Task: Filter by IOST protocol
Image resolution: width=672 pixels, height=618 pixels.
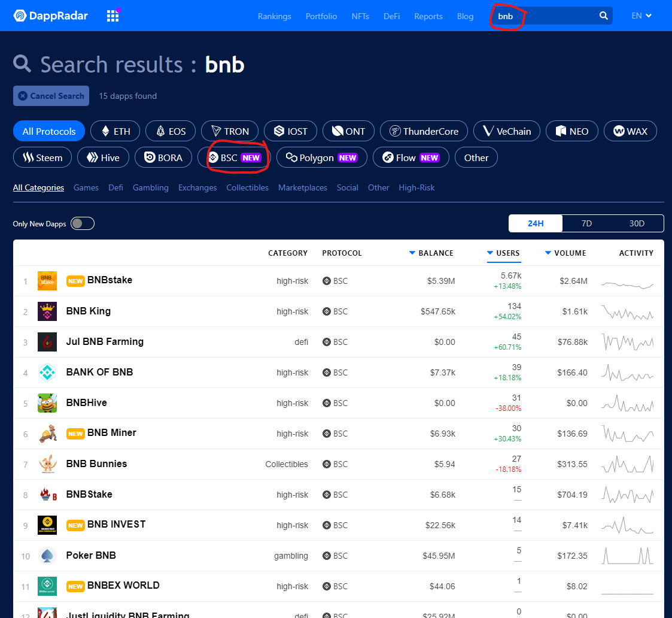Action: click(291, 131)
